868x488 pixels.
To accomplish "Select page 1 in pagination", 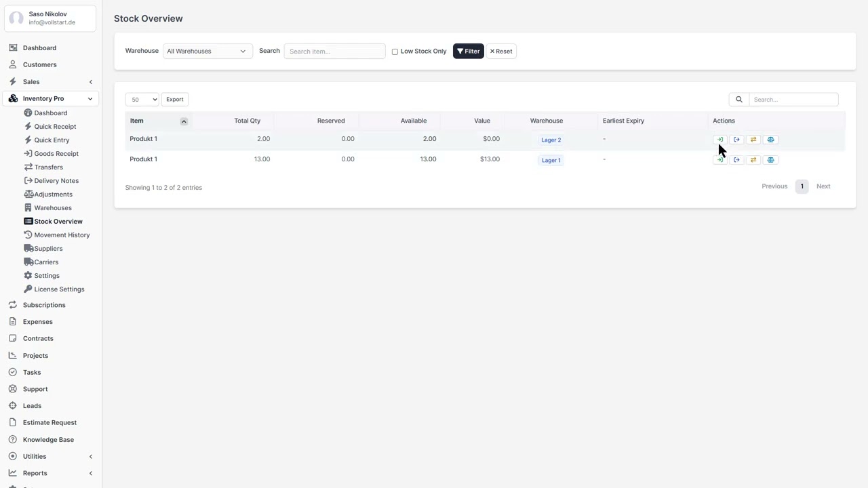I will (x=802, y=186).
